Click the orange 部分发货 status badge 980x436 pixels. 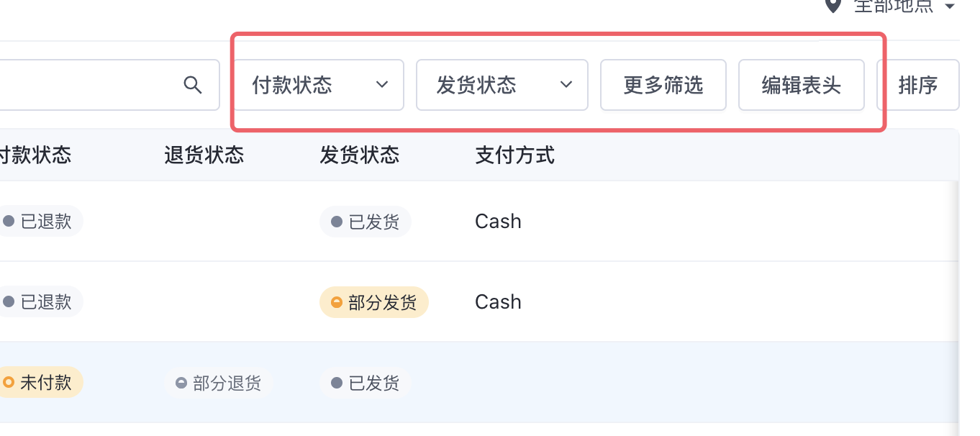(x=374, y=302)
